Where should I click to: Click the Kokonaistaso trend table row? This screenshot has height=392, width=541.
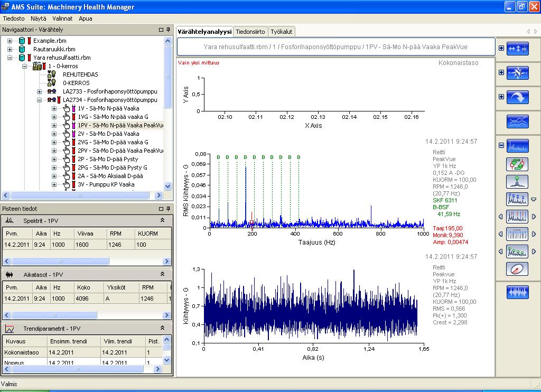tap(83, 353)
